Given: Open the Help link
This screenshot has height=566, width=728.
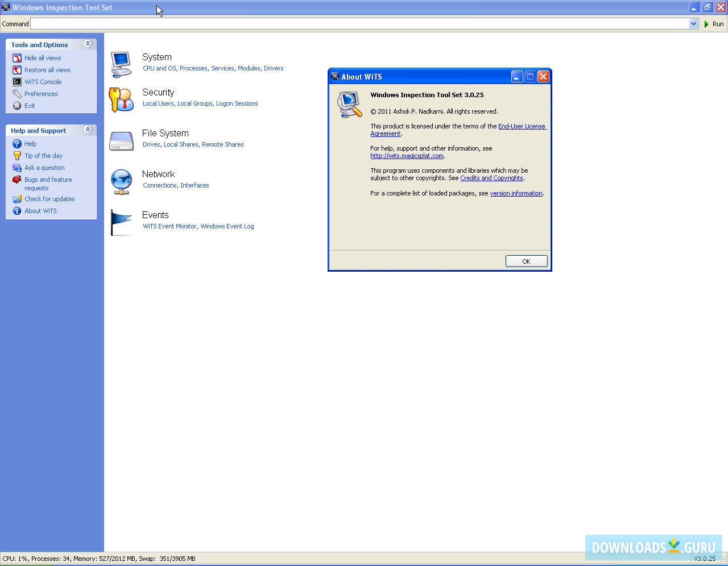Looking at the screenshot, I should pyautogui.click(x=31, y=144).
